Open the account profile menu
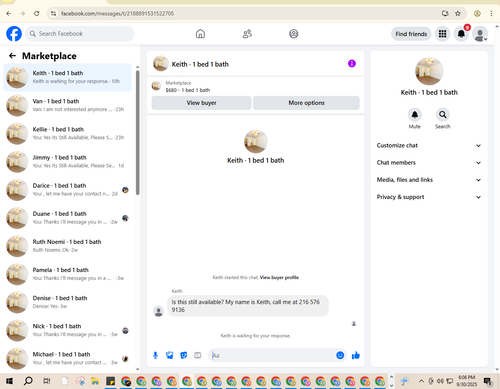The height and width of the screenshot is (389, 500). point(480,34)
